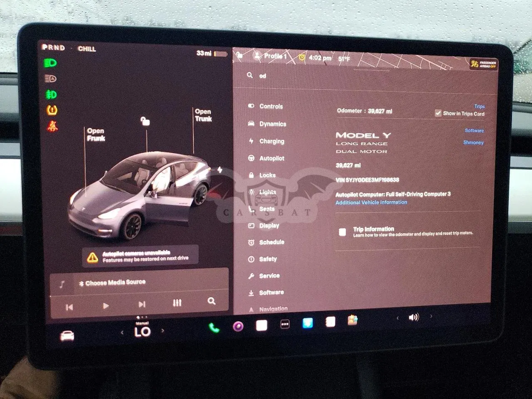This screenshot has height=399, width=532.
Task: Open the Locks menu
Action: coord(262,175)
